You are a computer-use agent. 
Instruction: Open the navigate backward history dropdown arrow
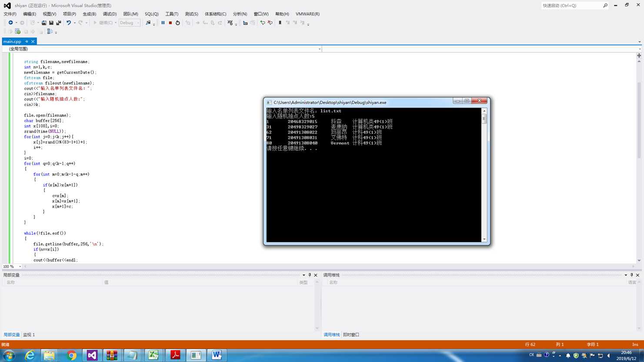click(x=17, y=23)
